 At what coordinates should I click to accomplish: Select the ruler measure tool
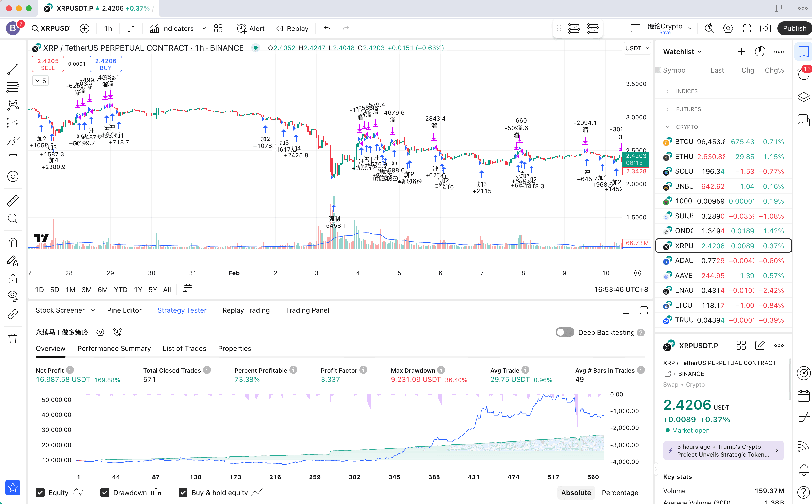pos(13,200)
